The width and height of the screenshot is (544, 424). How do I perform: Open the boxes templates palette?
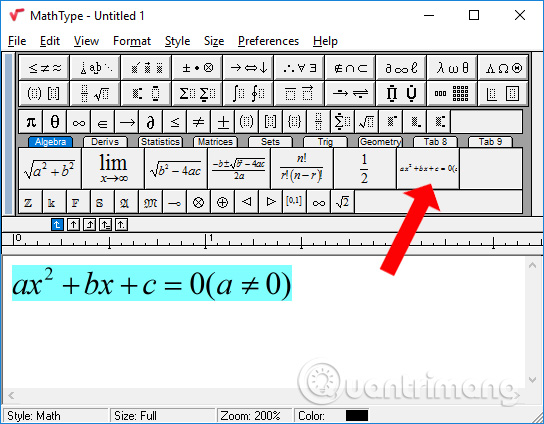click(503, 93)
